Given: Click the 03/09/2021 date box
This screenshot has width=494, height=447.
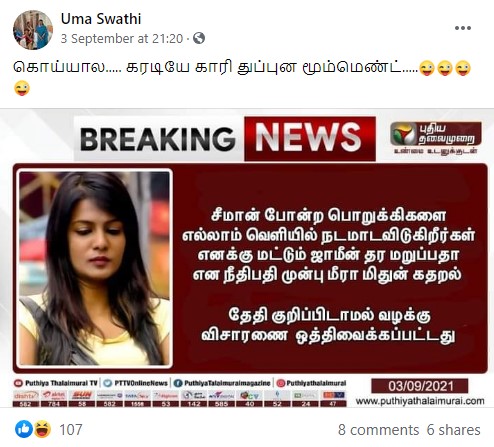Looking at the screenshot, I should tap(420, 386).
